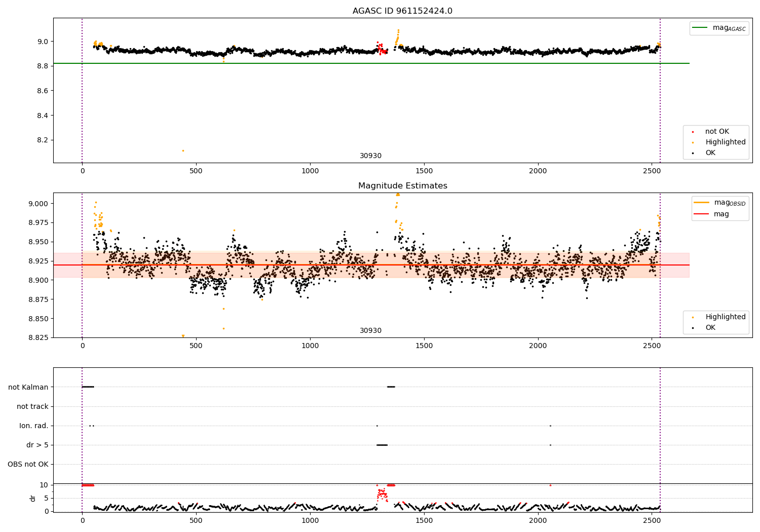This screenshot has width=760, height=532.
Task: Click the "8.4" y-tick in AGASC ID plot
Action: pos(44,116)
